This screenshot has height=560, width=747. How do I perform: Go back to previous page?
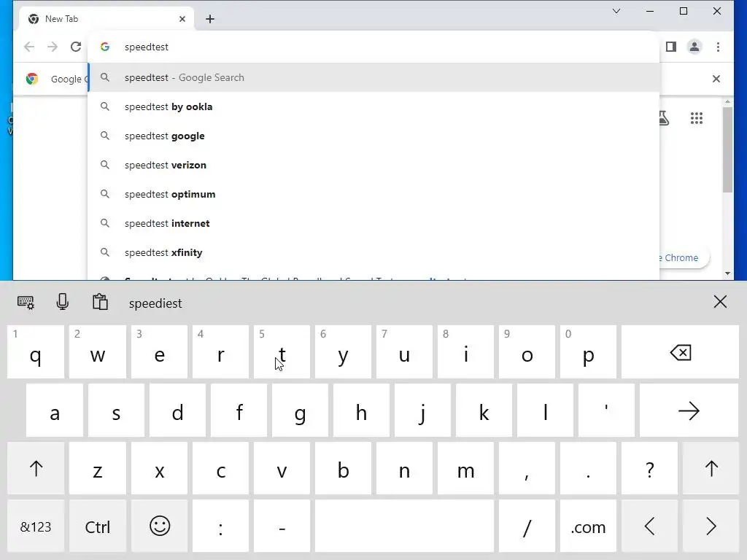(x=29, y=47)
